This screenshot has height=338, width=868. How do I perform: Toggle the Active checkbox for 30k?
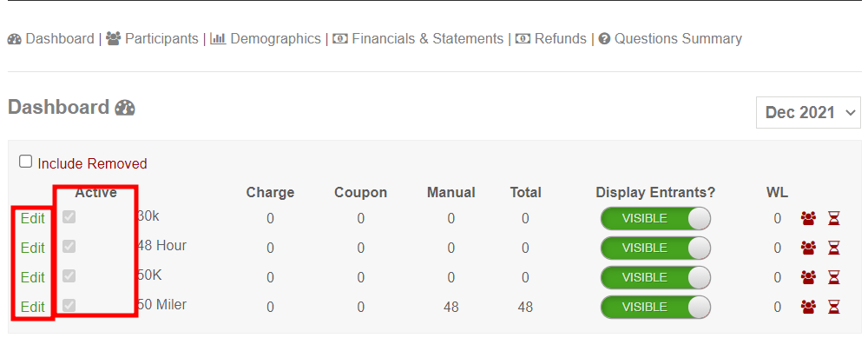(69, 216)
